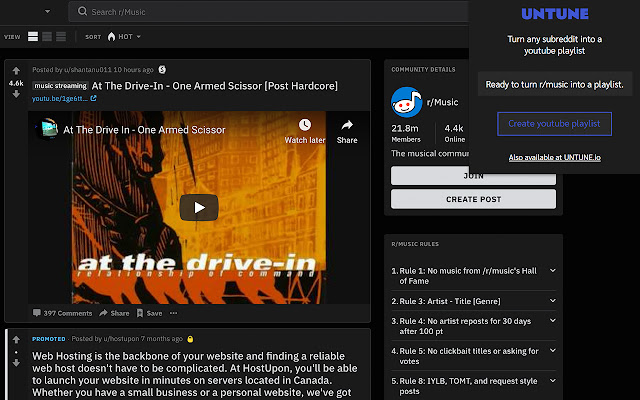
Task: Click the award badge beside the post time
Action: pyautogui.click(x=162, y=70)
